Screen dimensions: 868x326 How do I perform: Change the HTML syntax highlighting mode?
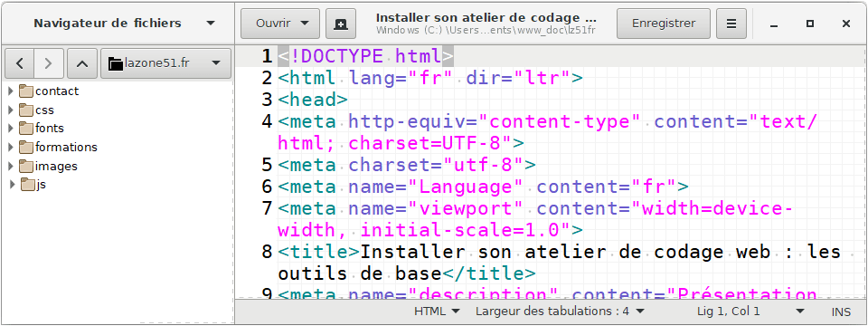pos(437,312)
